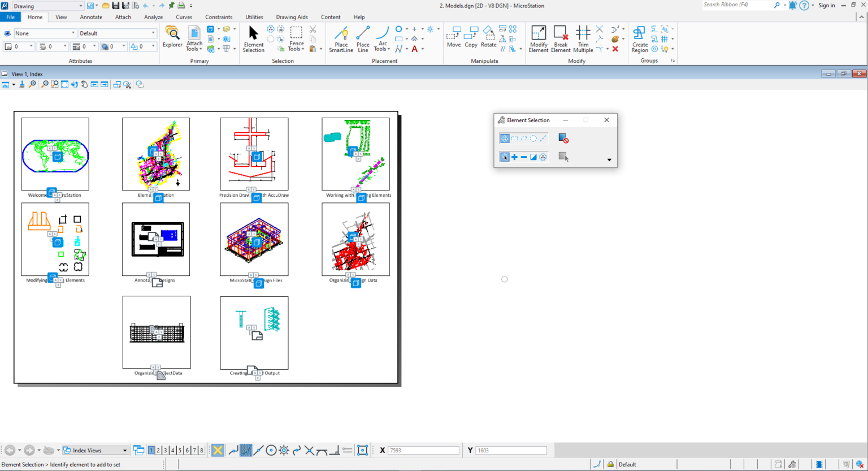The image size is (868, 471).
Task: Click the X coordinate input field
Action: (423, 451)
